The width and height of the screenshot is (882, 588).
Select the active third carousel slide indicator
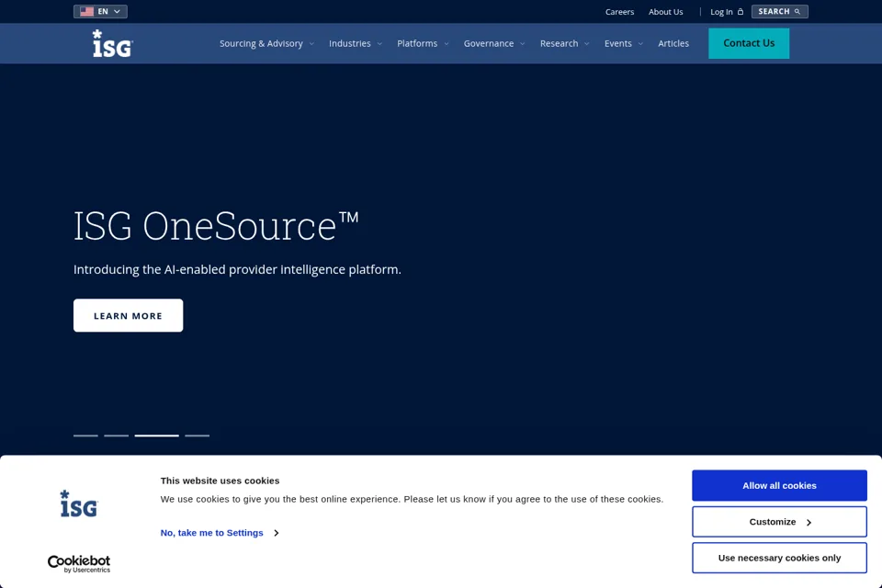coord(156,435)
